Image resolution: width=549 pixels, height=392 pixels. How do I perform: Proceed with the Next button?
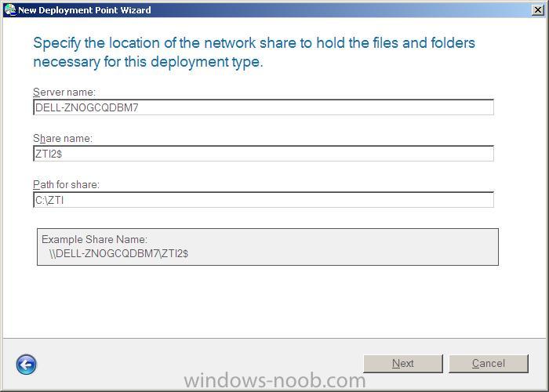[403, 364]
